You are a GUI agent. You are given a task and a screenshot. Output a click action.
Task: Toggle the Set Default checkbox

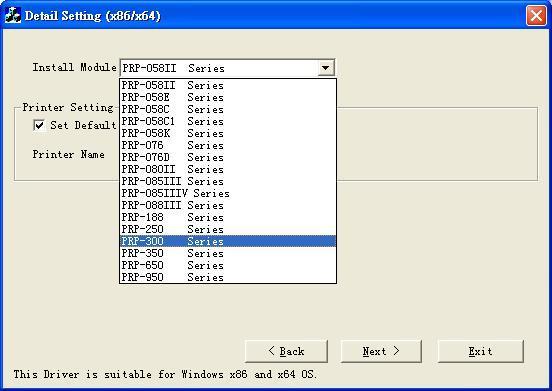click(x=39, y=125)
